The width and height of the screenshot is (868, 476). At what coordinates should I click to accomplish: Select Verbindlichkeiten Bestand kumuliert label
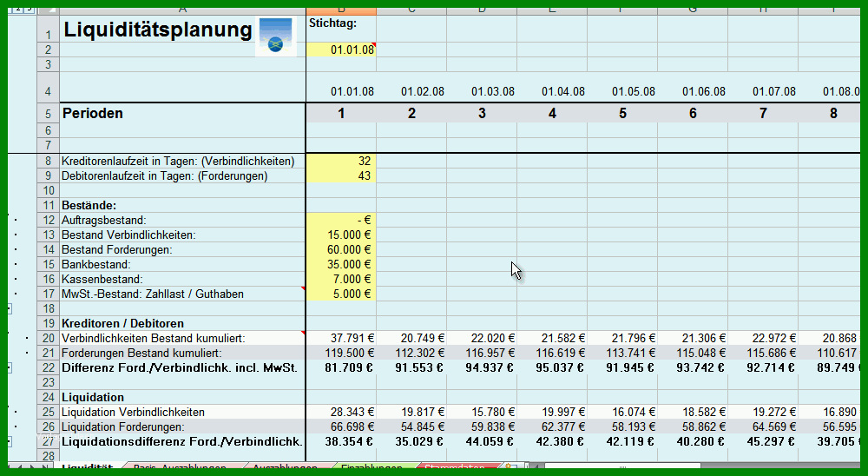tap(154, 339)
